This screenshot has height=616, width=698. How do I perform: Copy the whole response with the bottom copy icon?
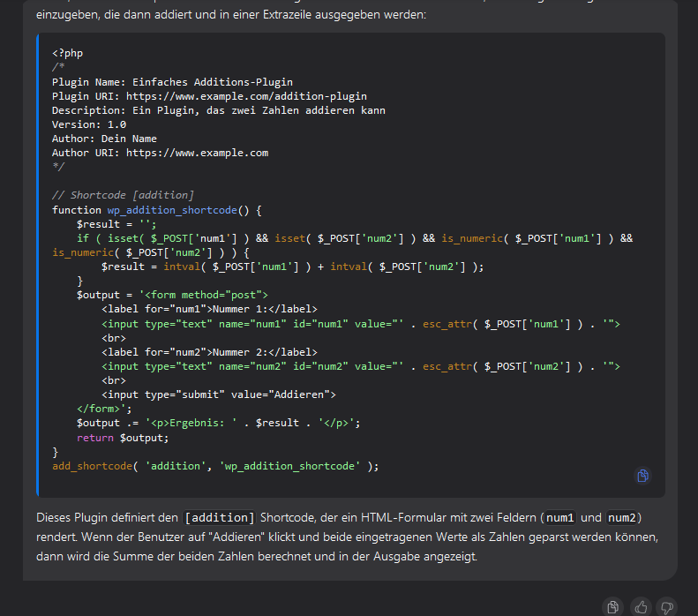[x=613, y=606]
